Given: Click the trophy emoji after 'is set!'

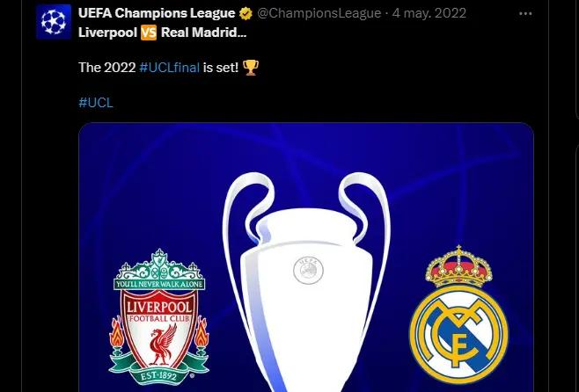Looking at the screenshot, I should point(251,68).
